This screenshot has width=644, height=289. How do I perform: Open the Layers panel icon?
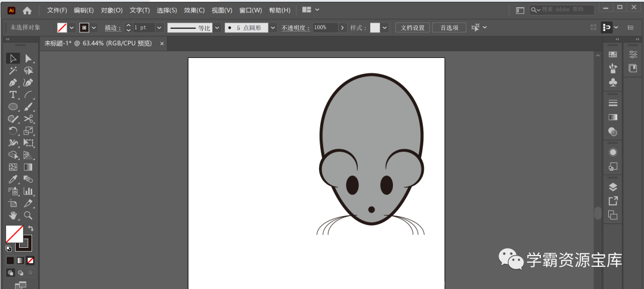613,187
